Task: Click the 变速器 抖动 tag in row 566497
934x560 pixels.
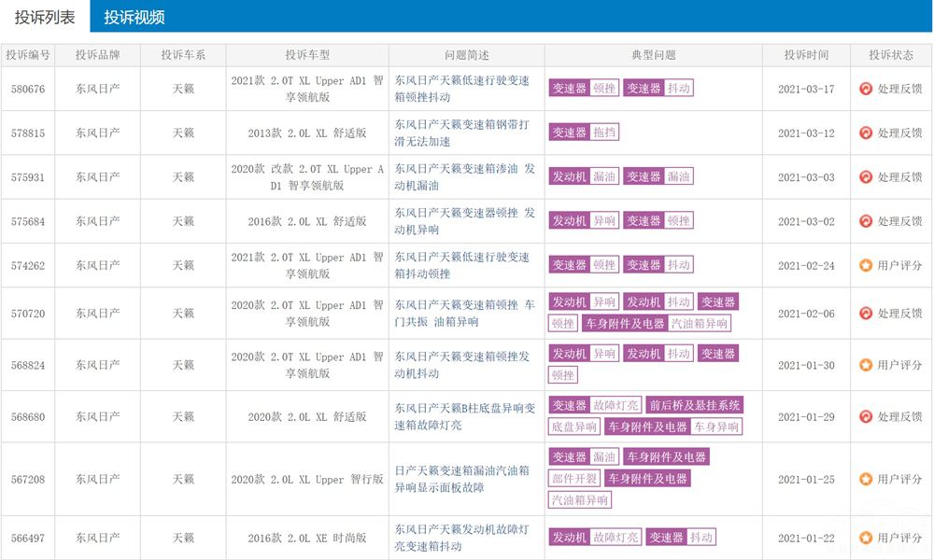Action: point(681,538)
